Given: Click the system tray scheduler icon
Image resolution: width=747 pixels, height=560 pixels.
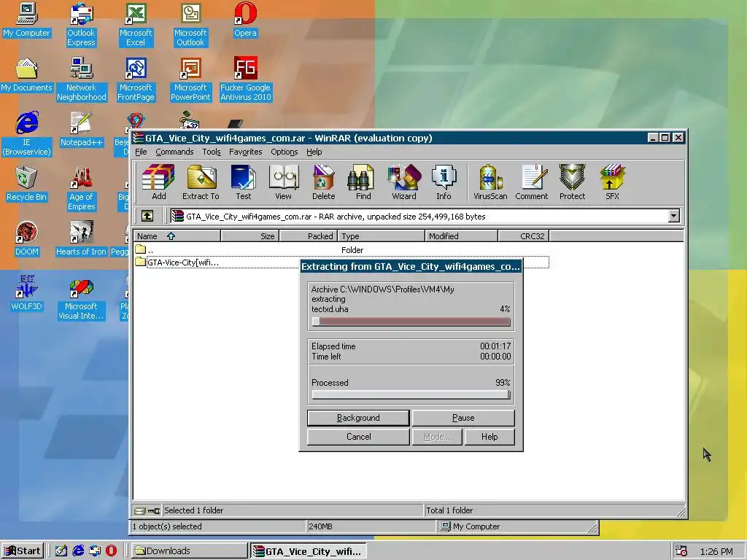Looking at the screenshot, I should [682, 551].
